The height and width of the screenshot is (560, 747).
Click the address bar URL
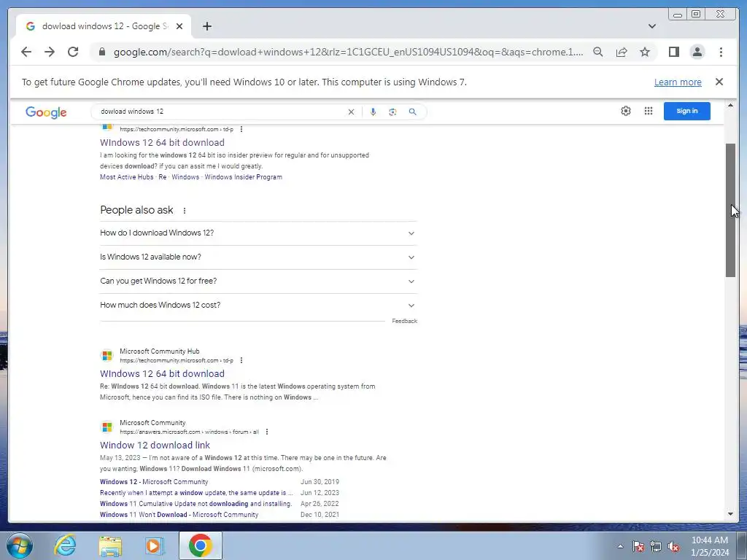[348, 52]
